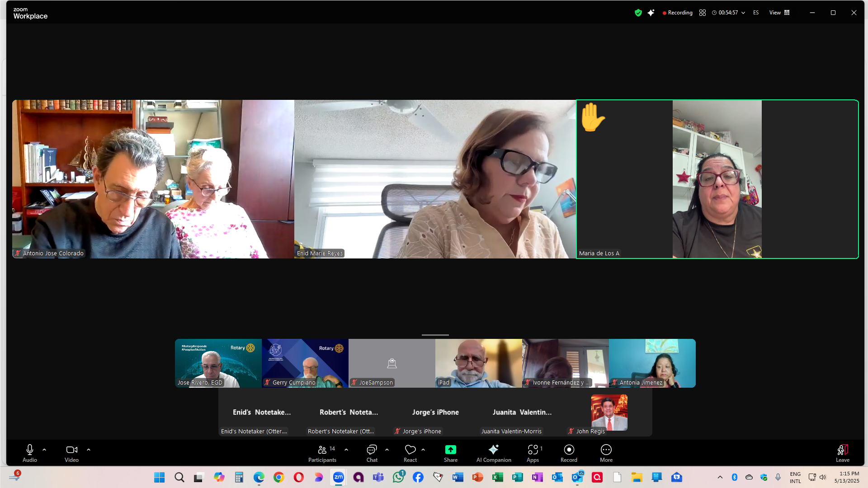
Task: Expand the audio options arrow
Action: 44,450
